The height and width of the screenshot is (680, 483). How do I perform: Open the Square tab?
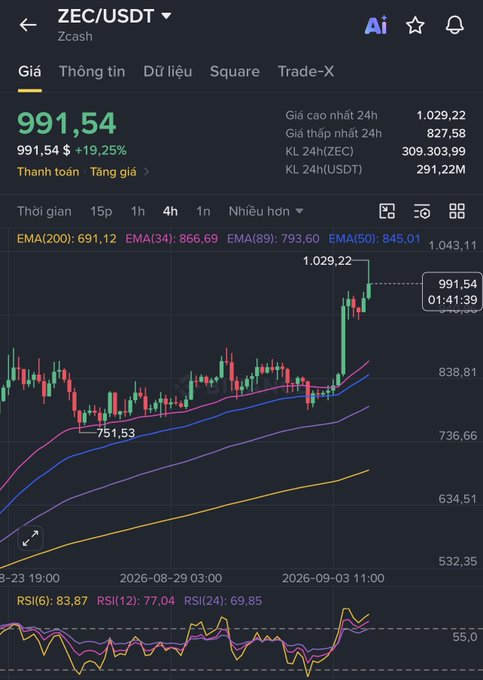tap(235, 72)
